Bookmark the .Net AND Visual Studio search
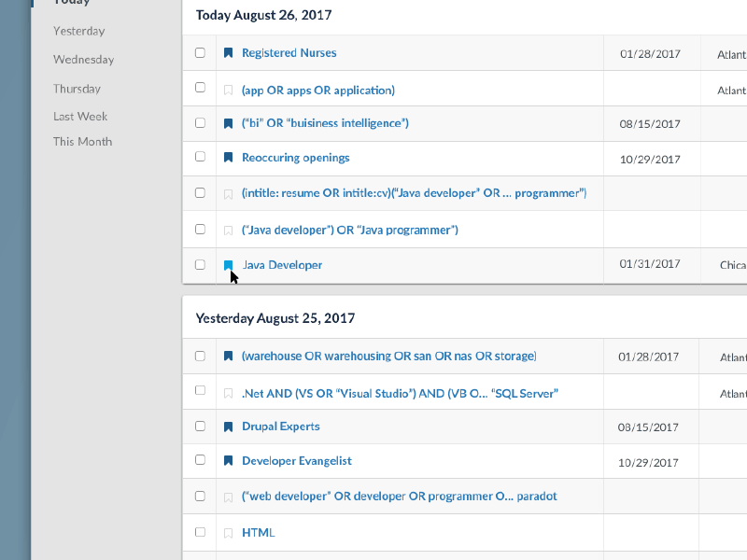Image resolution: width=747 pixels, height=560 pixels. pyautogui.click(x=228, y=394)
